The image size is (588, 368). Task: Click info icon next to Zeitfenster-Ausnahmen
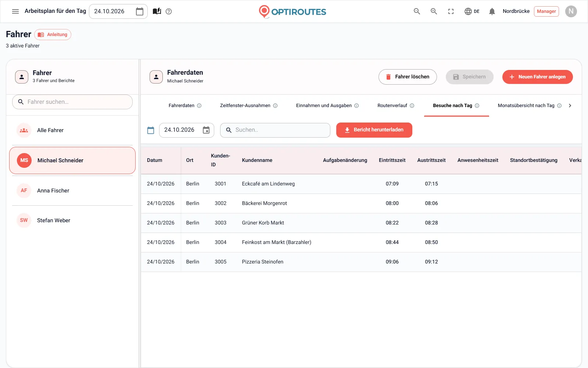(x=275, y=106)
